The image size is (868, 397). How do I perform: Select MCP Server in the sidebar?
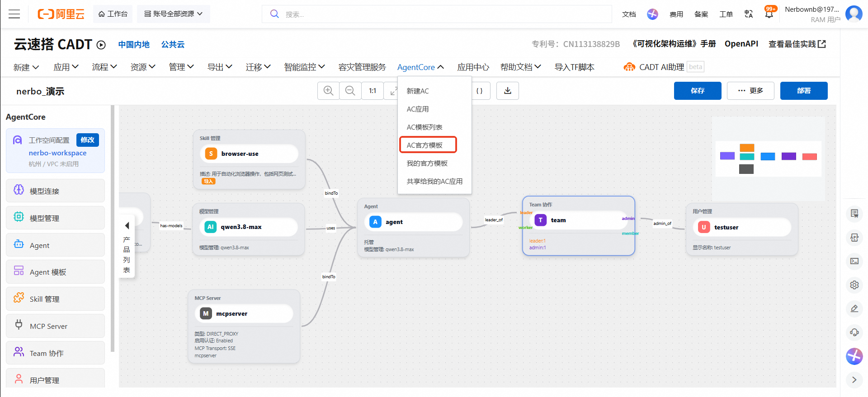point(55,326)
